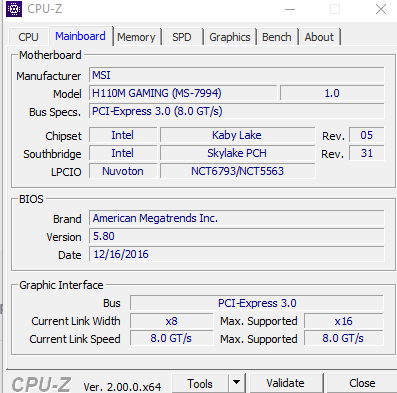Click the LPCIO NCT6793/NCT5563 field
The height and width of the screenshot is (393, 397).
coord(237,171)
